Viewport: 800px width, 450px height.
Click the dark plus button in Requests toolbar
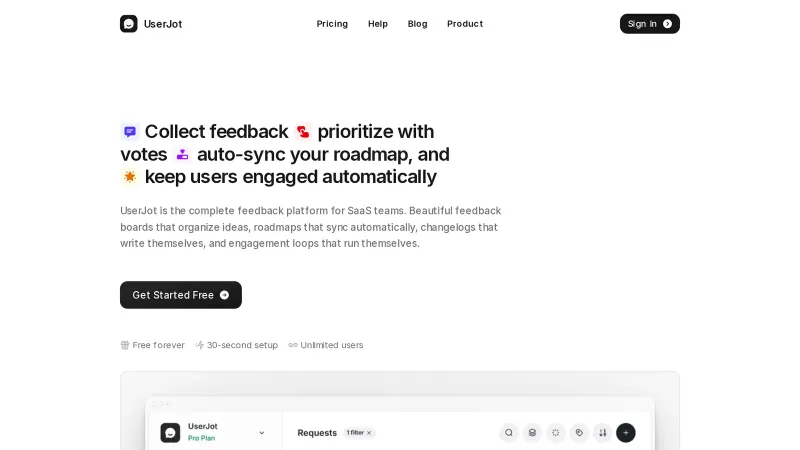(626, 433)
